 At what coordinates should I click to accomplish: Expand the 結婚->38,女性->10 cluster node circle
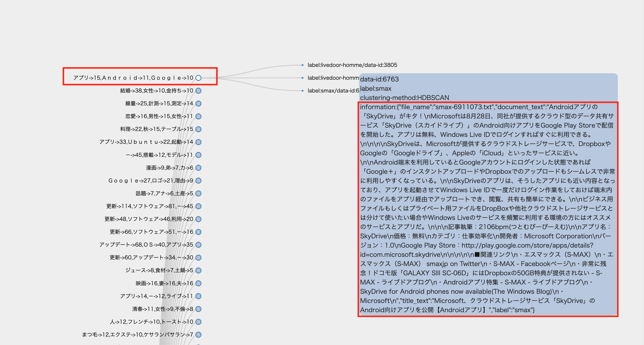198,91
